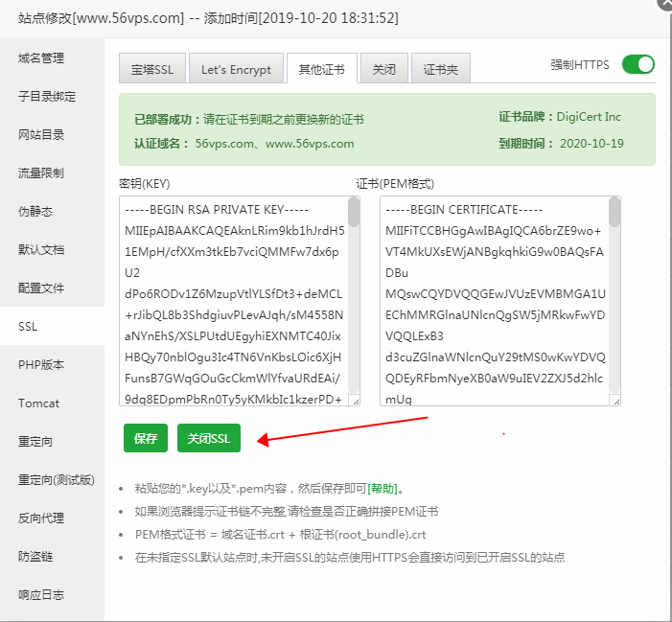Open 域名管理 in the sidebar

tap(41, 58)
